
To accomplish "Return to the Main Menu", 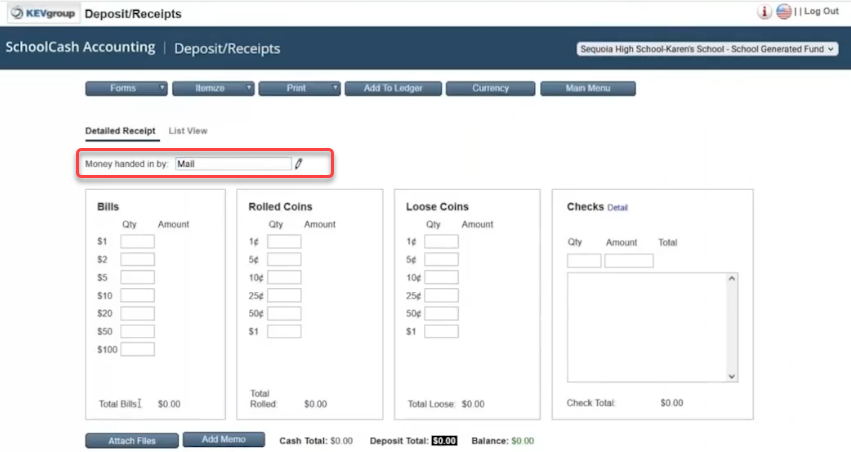I will pos(588,88).
